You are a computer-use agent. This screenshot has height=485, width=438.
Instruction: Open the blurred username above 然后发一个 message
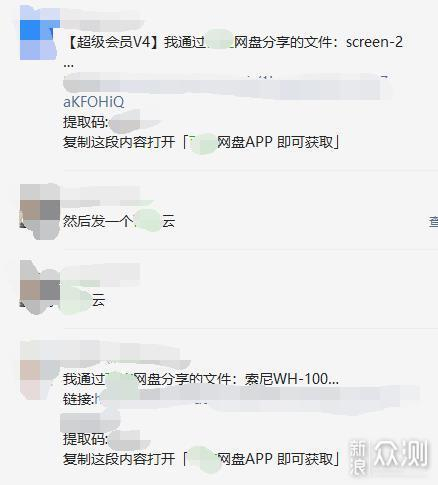(102, 196)
